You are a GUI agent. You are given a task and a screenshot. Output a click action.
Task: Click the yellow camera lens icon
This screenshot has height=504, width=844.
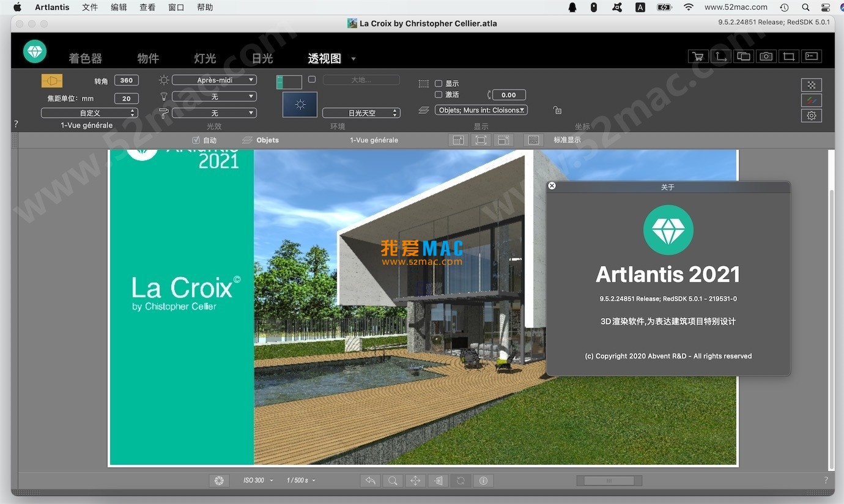coord(52,81)
